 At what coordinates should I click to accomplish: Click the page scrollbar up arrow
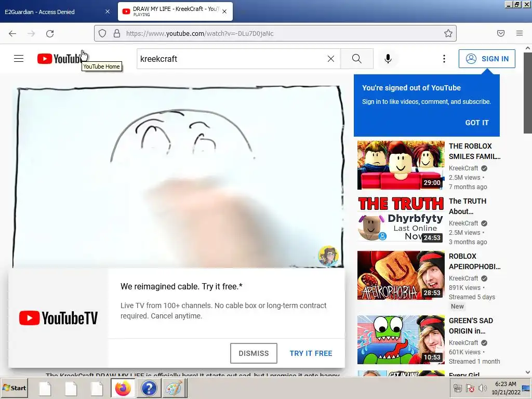[x=528, y=48]
